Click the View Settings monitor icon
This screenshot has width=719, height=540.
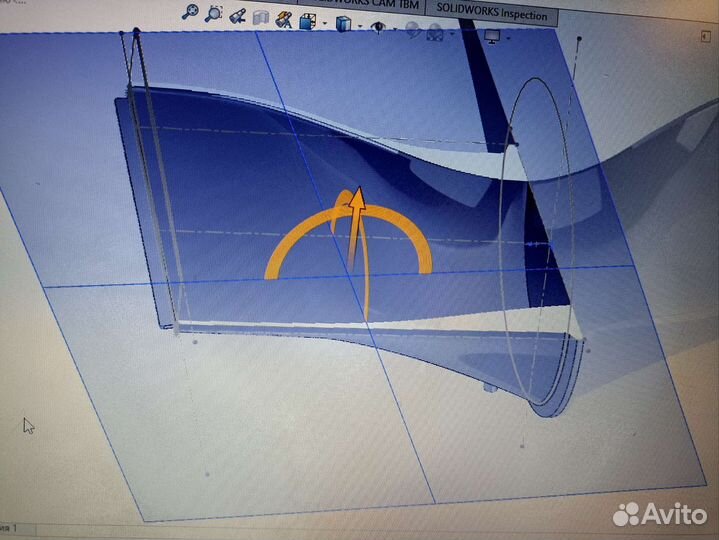tap(491, 35)
